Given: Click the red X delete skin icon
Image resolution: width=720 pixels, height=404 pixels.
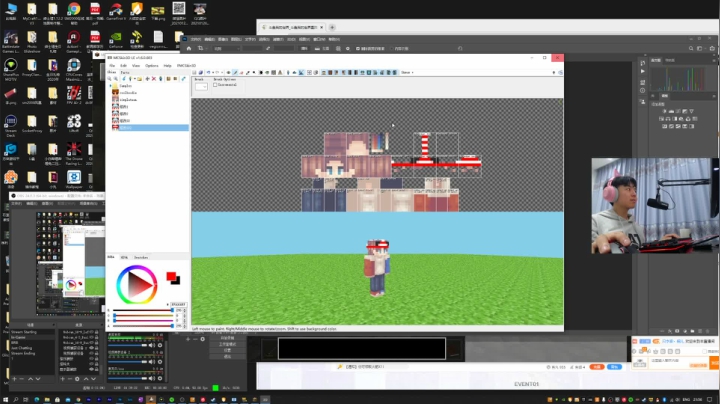Looking at the screenshot, I should [154, 79].
